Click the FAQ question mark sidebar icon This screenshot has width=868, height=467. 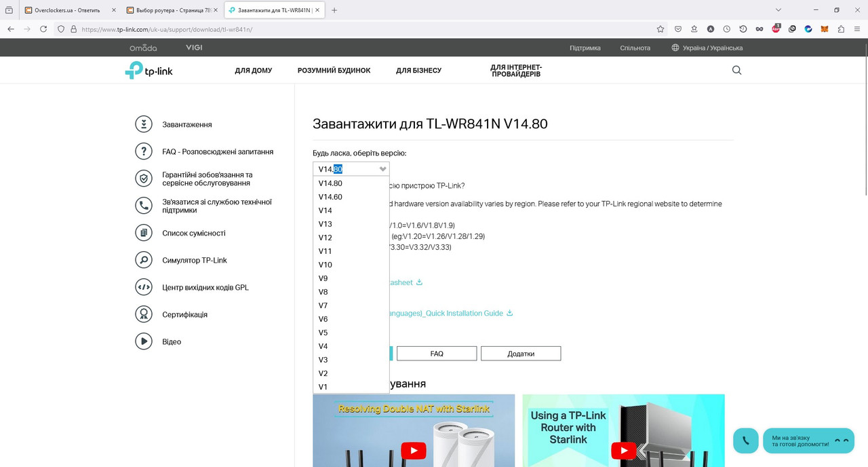pyautogui.click(x=144, y=151)
